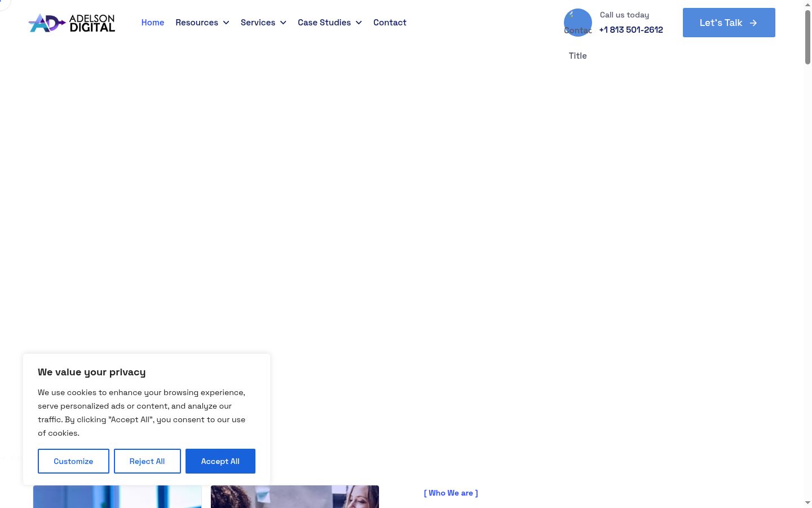Reject all cookies

pos(147,461)
